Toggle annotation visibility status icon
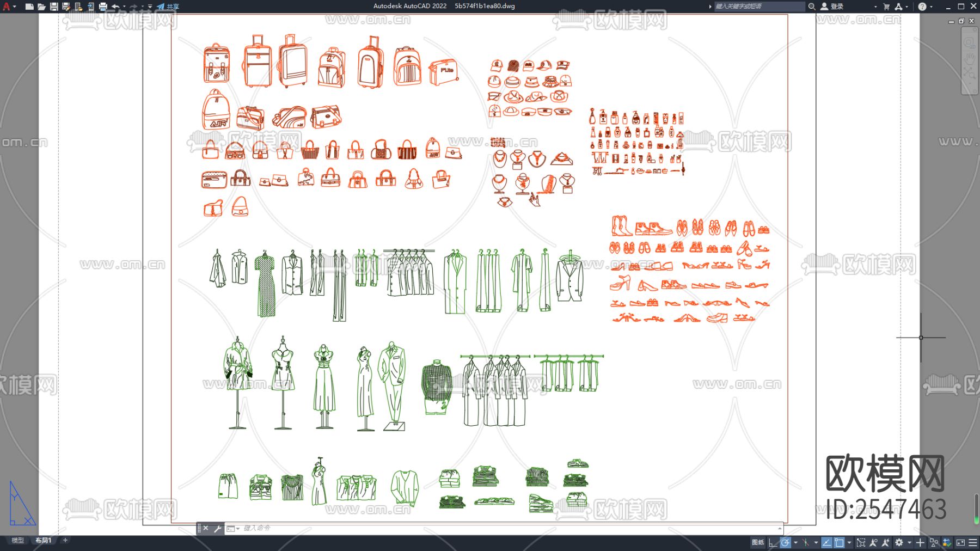Screen dimensions: 980x551 tap(873, 542)
